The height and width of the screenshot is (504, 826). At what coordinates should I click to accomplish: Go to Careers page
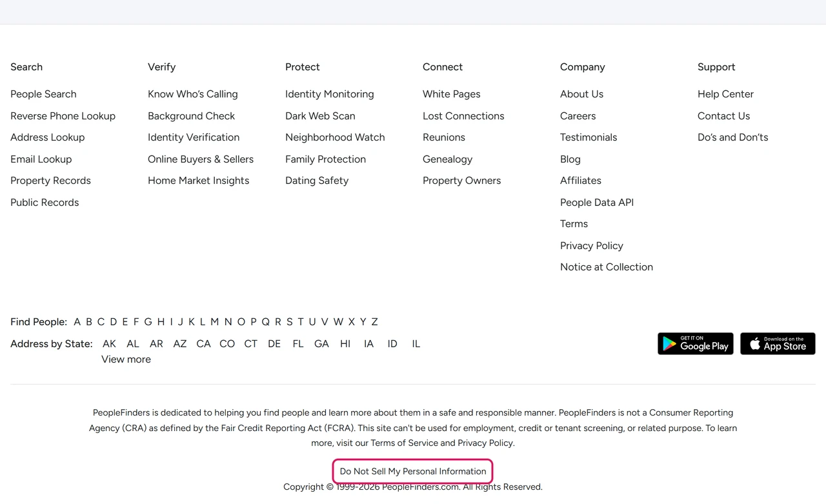click(x=578, y=116)
